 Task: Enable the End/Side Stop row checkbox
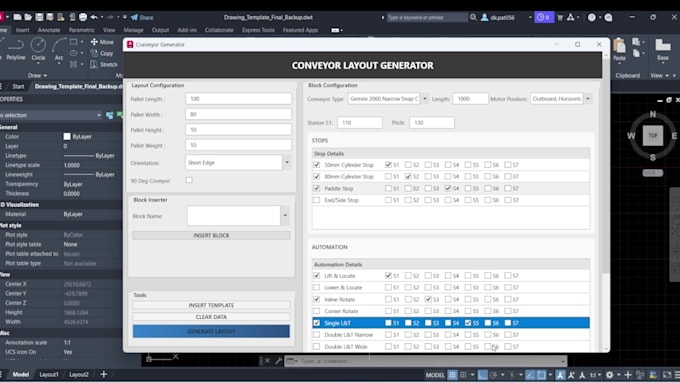click(317, 200)
